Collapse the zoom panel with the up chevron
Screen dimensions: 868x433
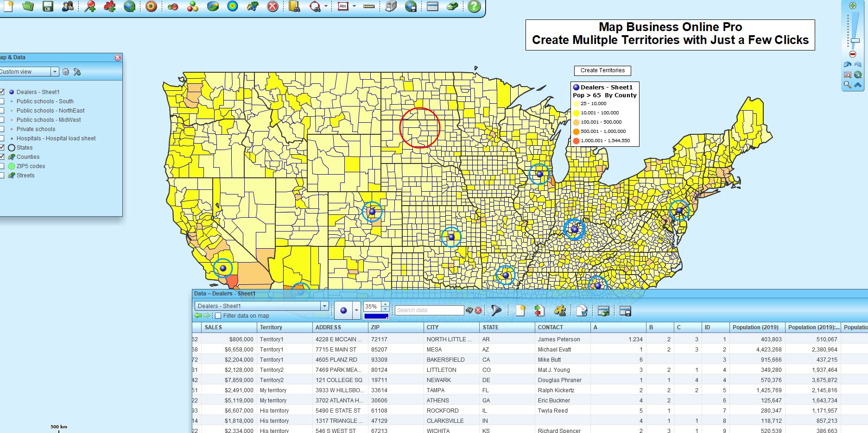(x=858, y=85)
